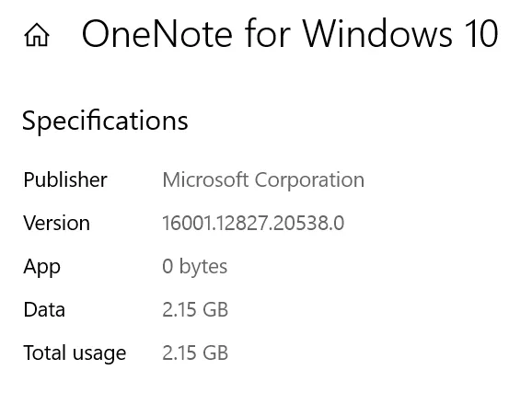Screen dimensions: 532x393
Task: Click the word usage in Total usage
Action: click(99, 354)
